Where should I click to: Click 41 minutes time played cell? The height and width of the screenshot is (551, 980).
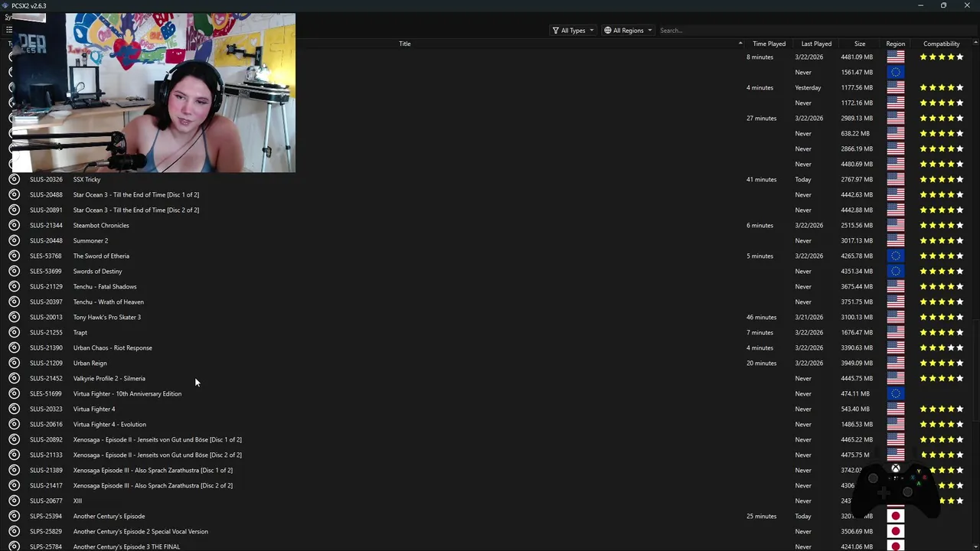coord(761,179)
